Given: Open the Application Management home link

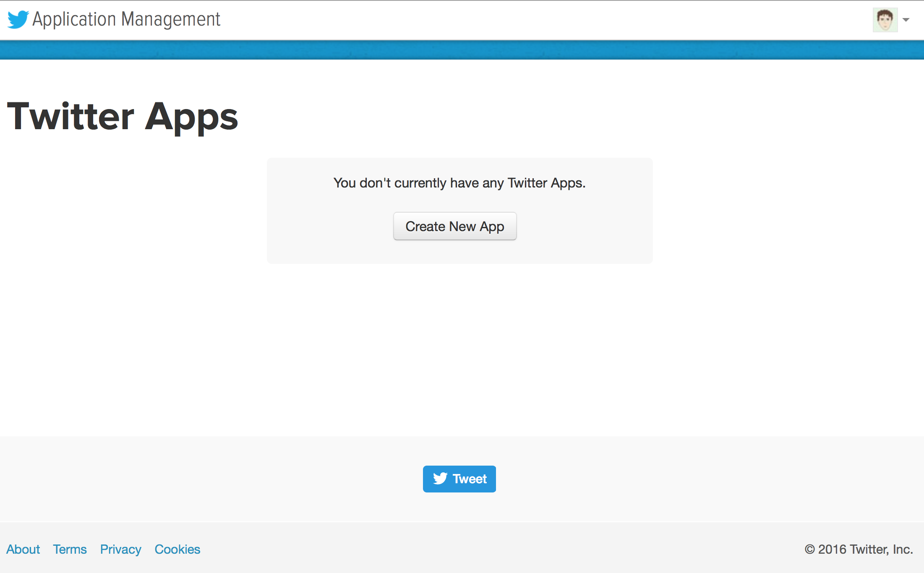Looking at the screenshot, I should tap(126, 20).
